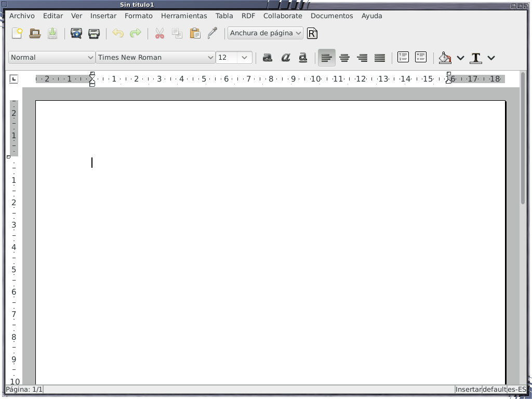Screen dimensions: 532x399
Task: Click the bulleted list icon
Action: pos(421,58)
